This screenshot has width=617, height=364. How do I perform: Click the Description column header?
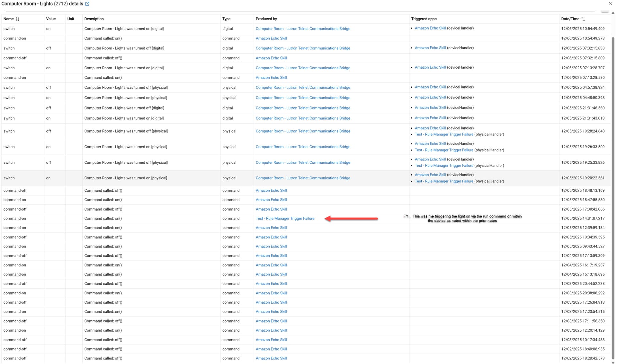point(94,19)
